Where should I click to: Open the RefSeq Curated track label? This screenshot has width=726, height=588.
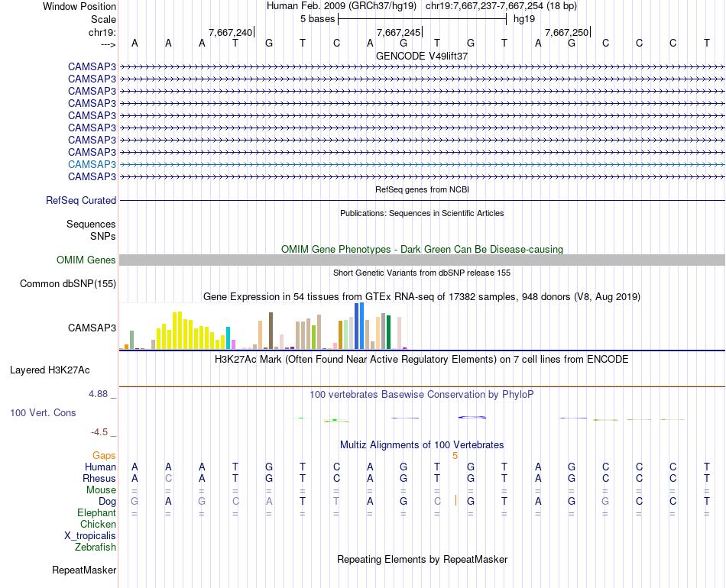point(80,200)
